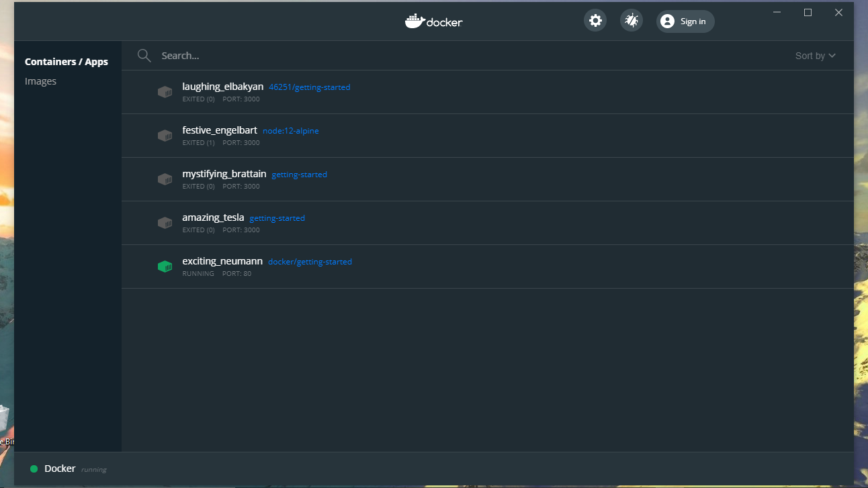Image resolution: width=868 pixels, height=488 pixels.
Task: Click EXITED (0) status under amazing_tesla
Action: (x=199, y=230)
